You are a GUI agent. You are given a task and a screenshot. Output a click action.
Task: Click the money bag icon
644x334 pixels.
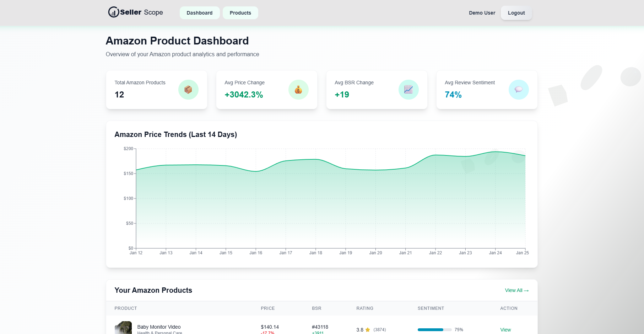point(298,90)
